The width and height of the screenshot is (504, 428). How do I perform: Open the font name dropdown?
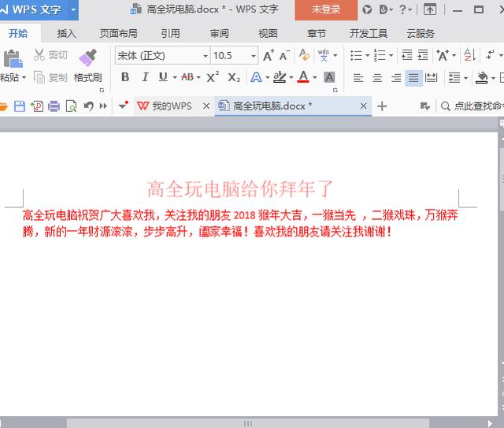click(206, 56)
